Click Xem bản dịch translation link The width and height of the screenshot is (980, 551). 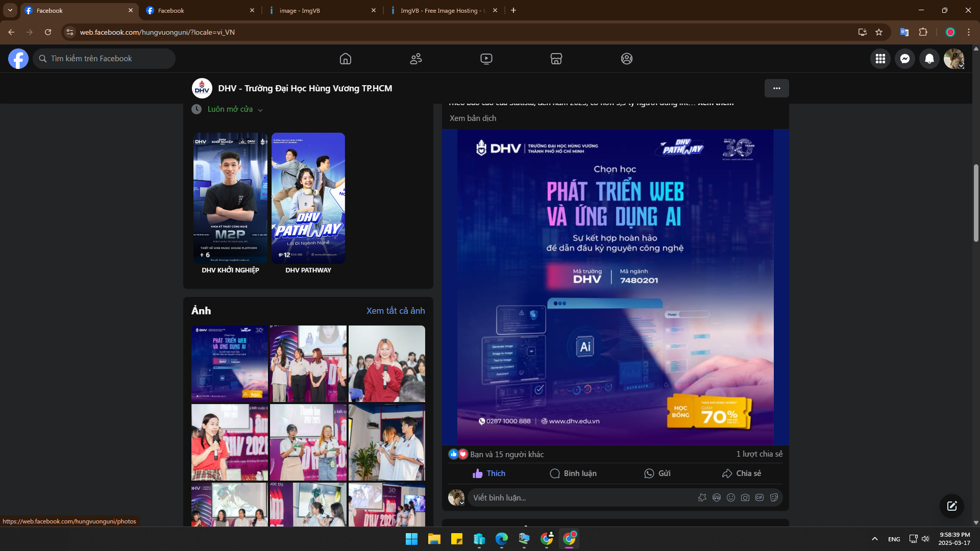click(x=473, y=118)
